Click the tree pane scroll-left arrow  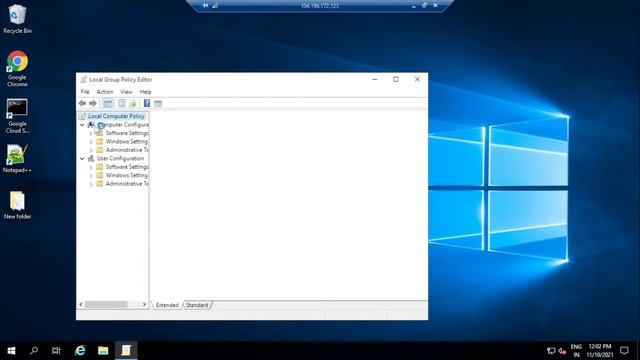click(x=81, y=304)
